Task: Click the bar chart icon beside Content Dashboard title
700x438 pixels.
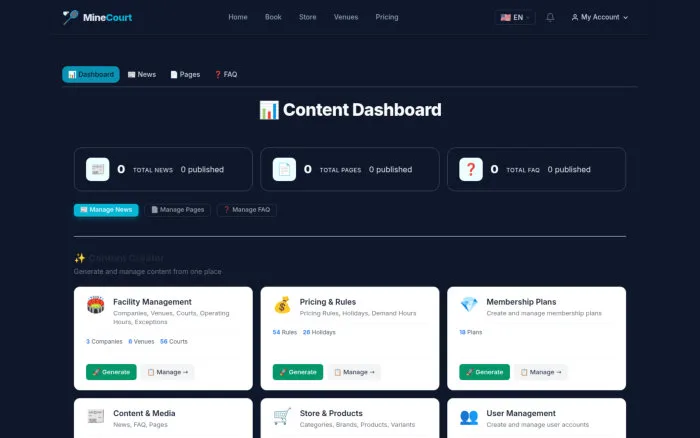Action: pos(269,110)
